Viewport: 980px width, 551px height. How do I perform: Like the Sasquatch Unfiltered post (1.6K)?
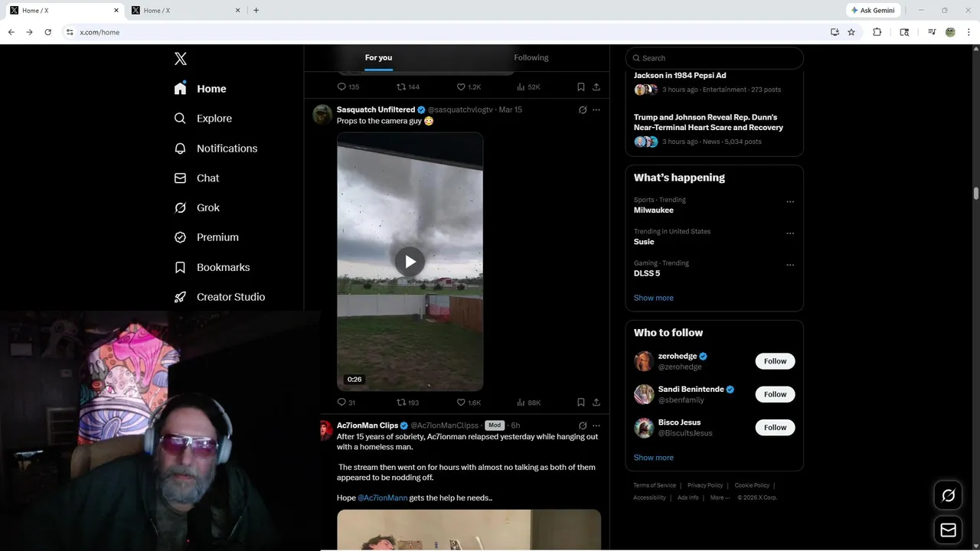click(469, 403)
